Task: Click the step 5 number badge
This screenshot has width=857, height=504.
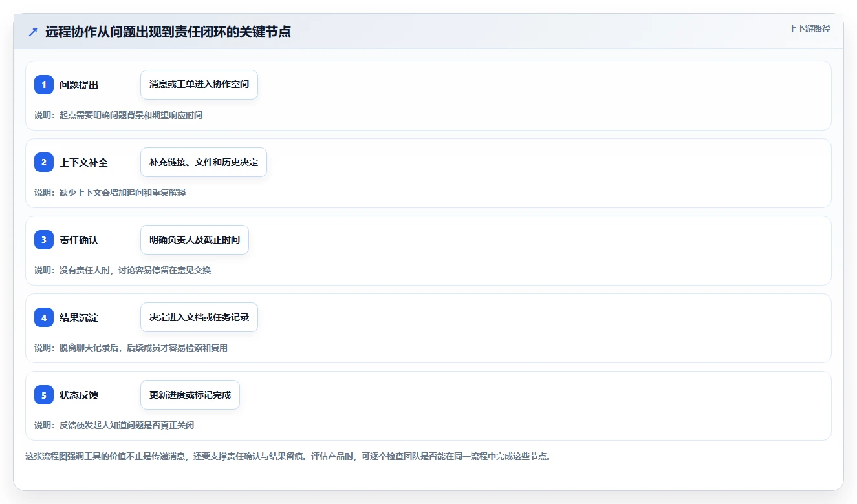Action: 44,395
